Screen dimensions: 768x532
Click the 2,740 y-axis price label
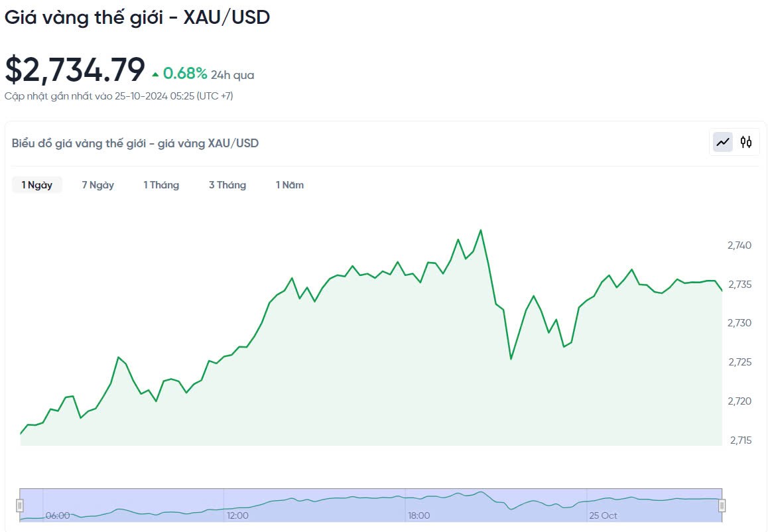pos(739,245)
